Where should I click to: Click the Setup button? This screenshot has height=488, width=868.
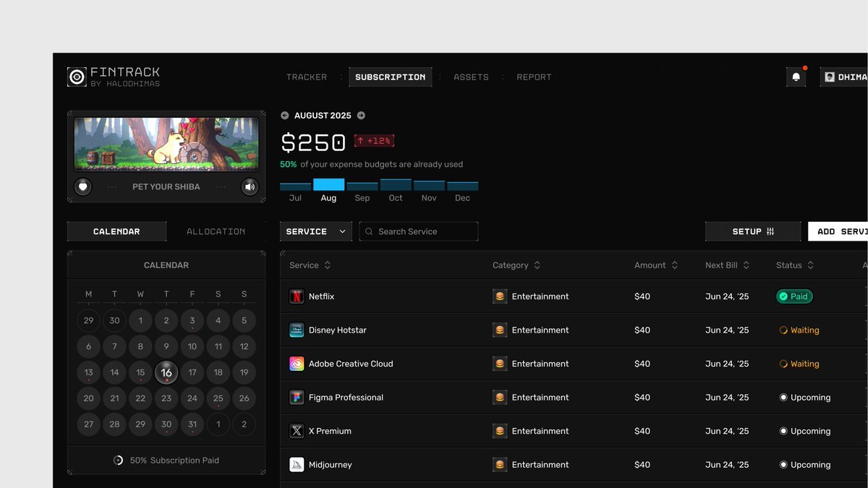tap(752, 231)
